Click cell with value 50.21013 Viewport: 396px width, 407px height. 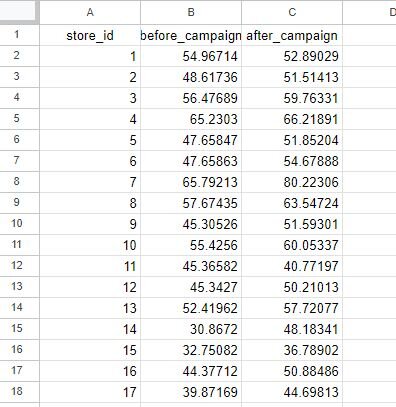coord(292,287)
